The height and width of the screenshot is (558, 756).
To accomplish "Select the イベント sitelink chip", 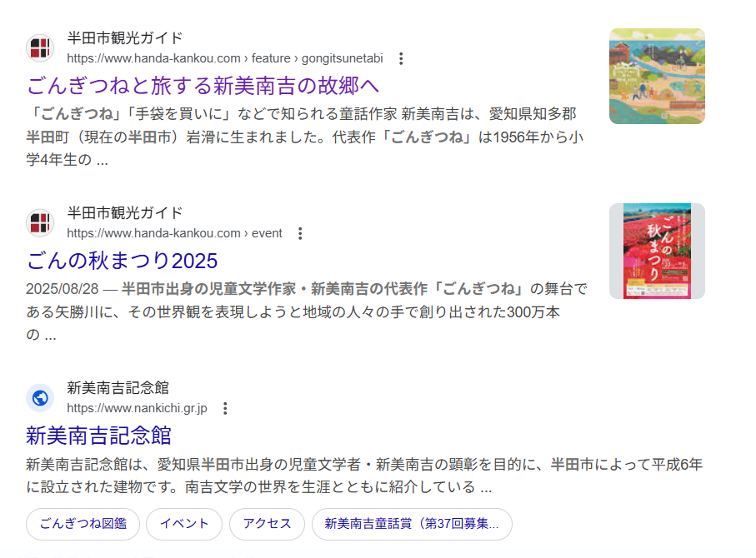I will coord(184,524).
